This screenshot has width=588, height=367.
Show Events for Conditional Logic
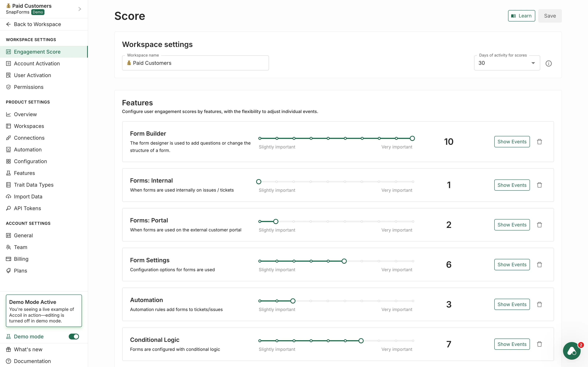tap(512, 344)
